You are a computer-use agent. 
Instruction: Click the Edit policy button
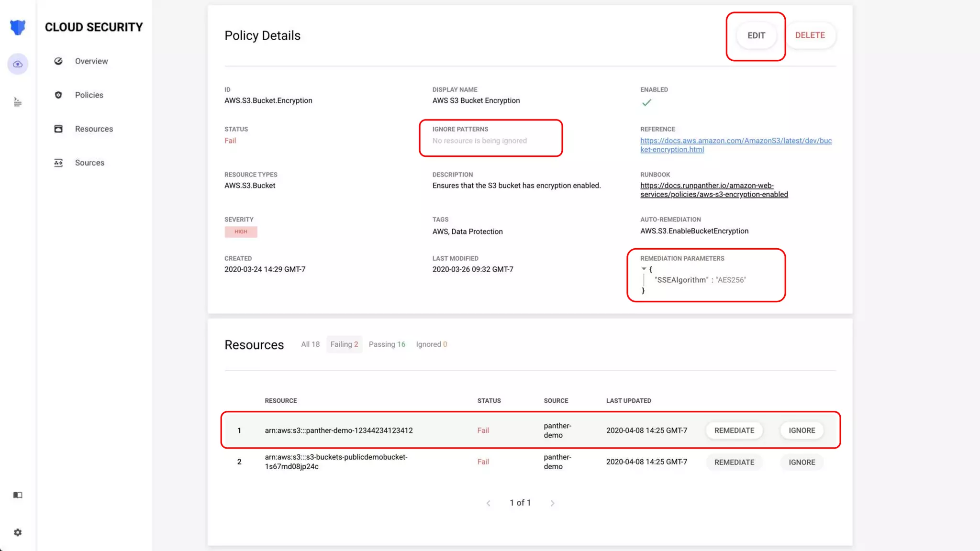tap(756, 36)
